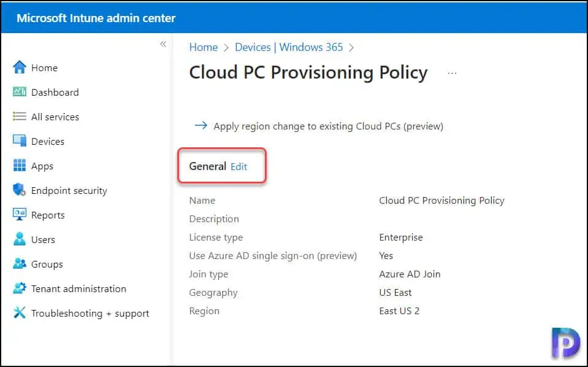This screenshot has width=588, height=367.
Task: Open Groups in the sidebar
Action: tap(47, 265)
